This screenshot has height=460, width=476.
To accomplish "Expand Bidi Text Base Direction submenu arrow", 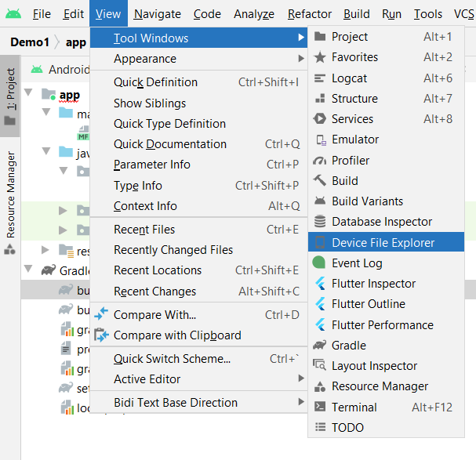I will point(301,402).
